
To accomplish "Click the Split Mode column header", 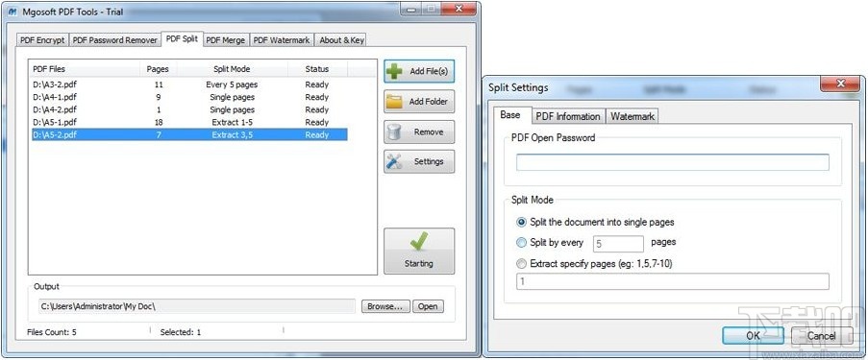I will tap(233, 69).
